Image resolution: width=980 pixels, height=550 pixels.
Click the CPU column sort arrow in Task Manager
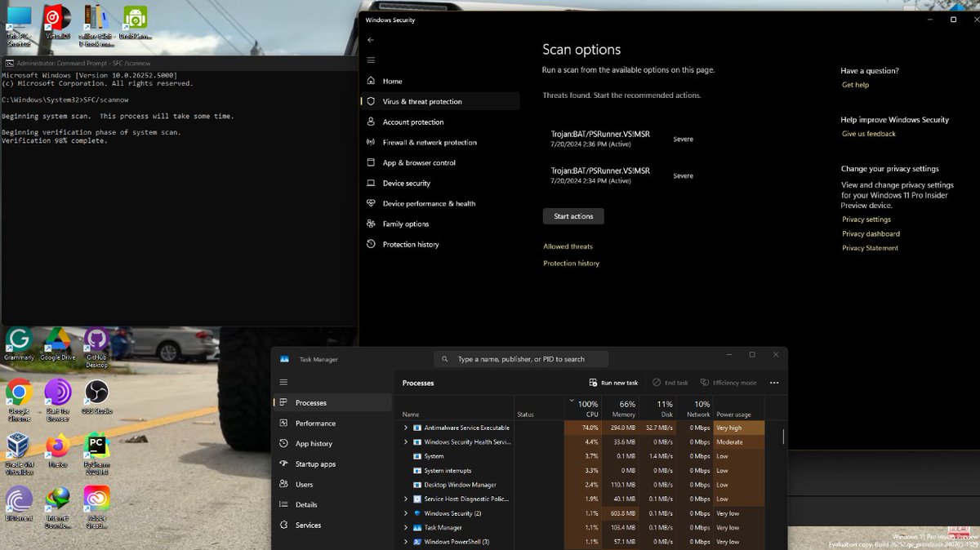(570, 401)
